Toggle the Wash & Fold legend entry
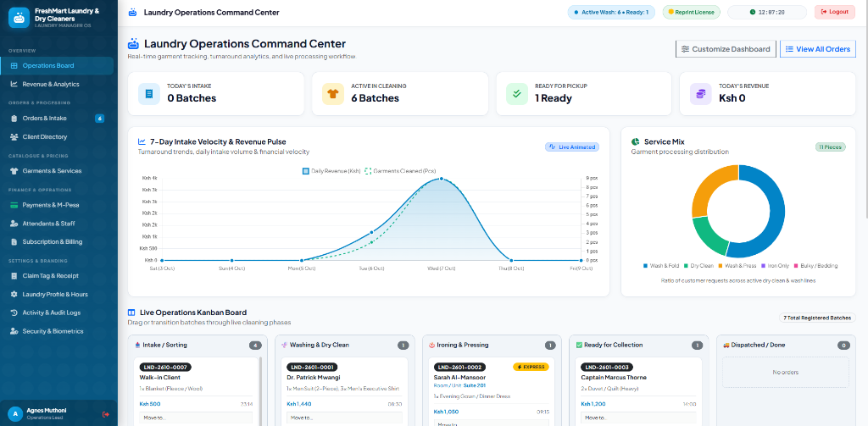The image size is (868, 426). (661, 266)
